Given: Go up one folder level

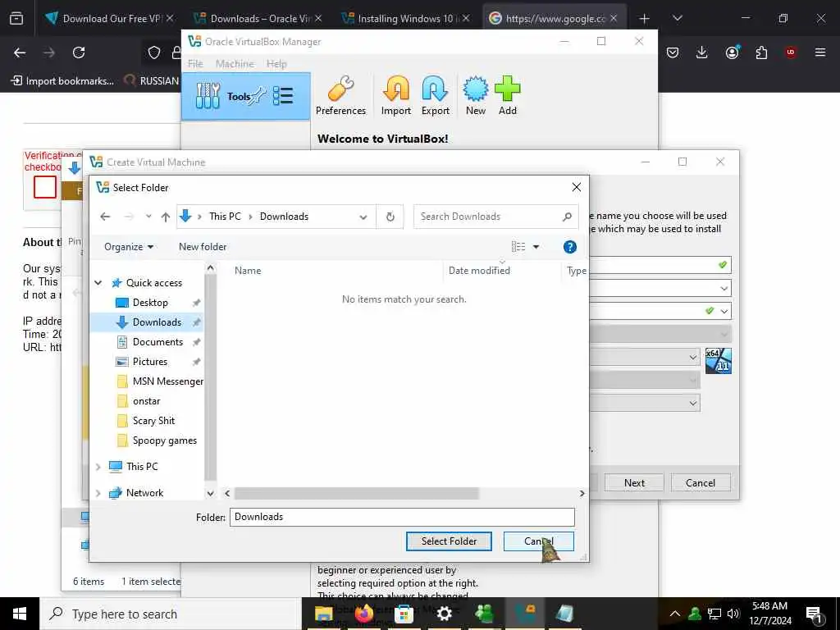Looking at the screenshot, I should tap(166, 217).
